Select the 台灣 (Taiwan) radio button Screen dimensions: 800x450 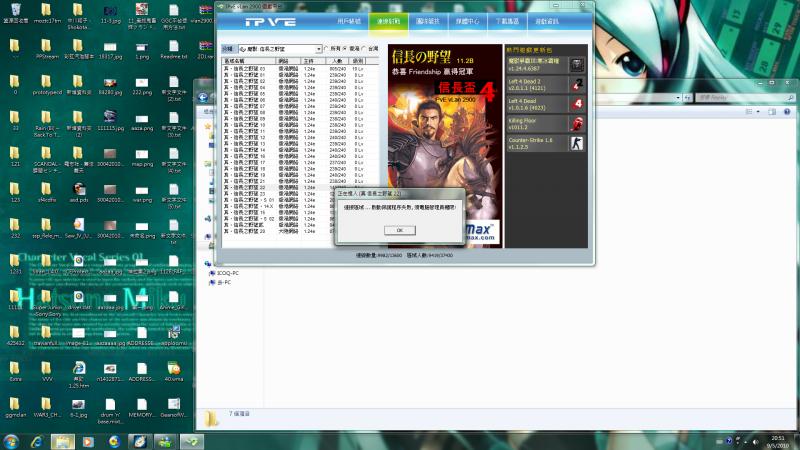365,48
